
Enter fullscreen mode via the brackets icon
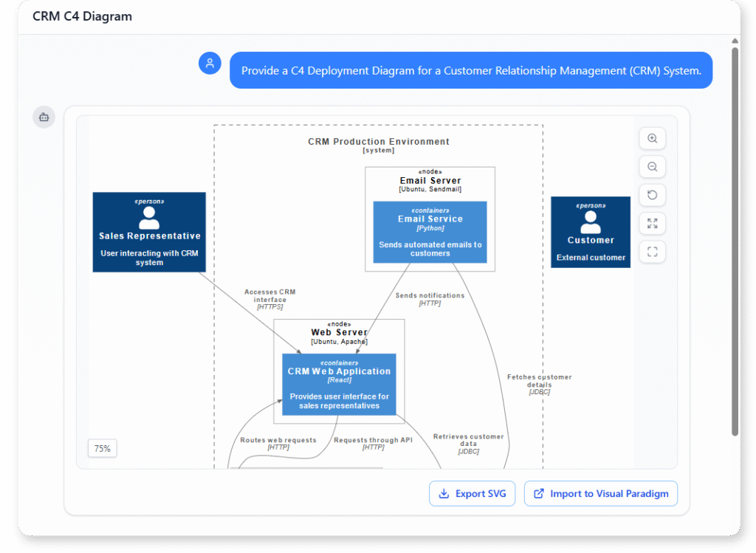click(x=652, y=252)
